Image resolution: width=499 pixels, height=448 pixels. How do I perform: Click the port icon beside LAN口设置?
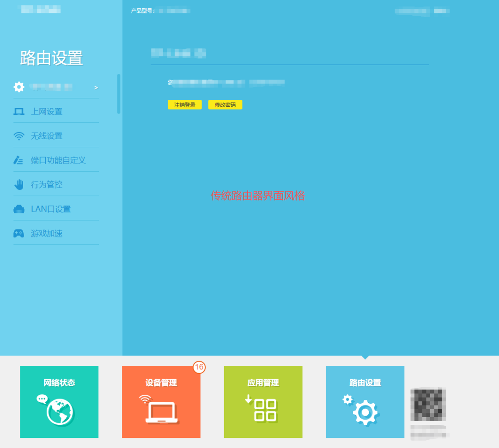[19, 209]
